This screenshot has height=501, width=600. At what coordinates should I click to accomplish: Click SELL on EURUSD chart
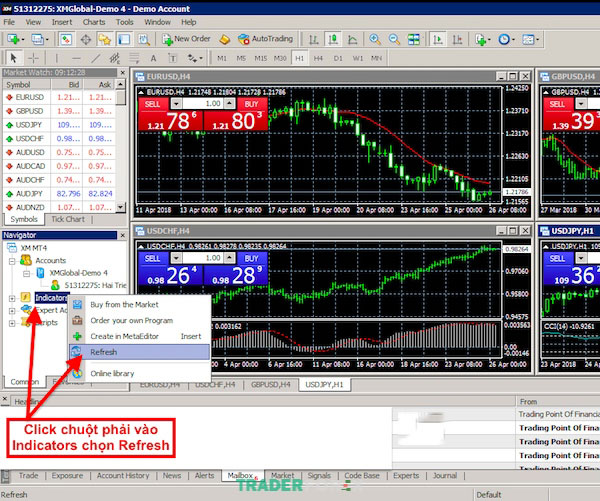click(x=153, y=104)
